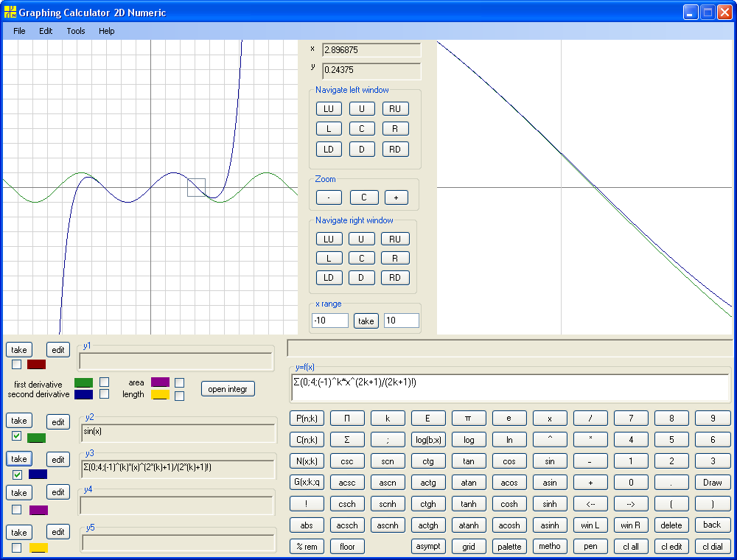This screenshot has height=560, width=737.
Task: Pick the purple y4 color swatch
Action: 38,510
